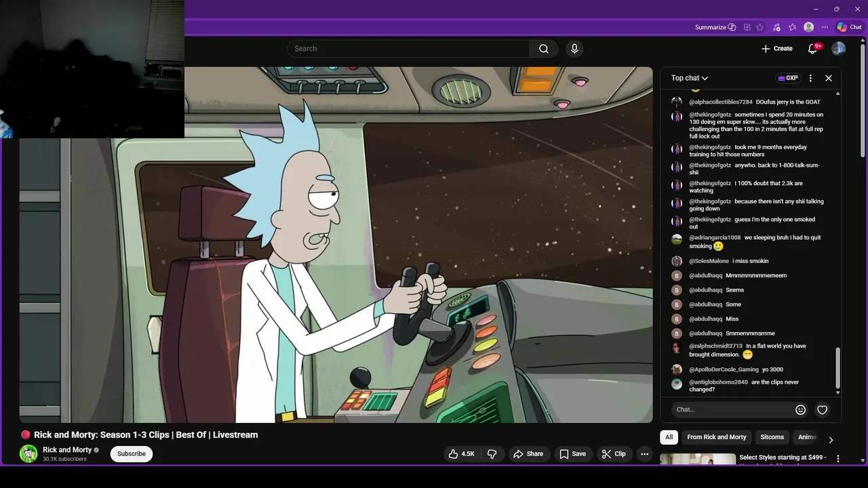
Task: Click @ApolloDerCoole_Gaming chat username
Action: pyautogui.click(x=724, y=369)
